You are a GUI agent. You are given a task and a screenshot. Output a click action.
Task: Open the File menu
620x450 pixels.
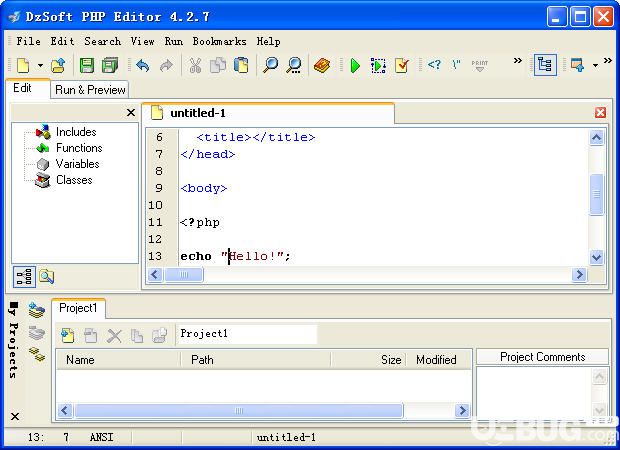28,41
